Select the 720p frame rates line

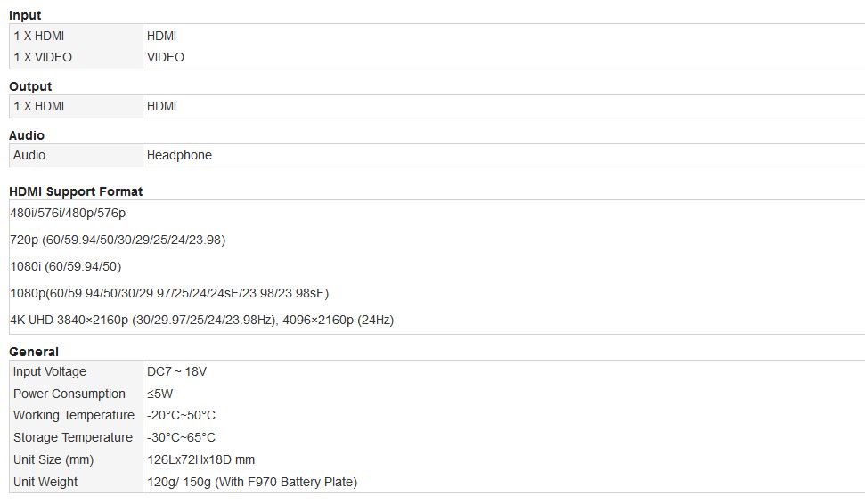pos(118,240)
